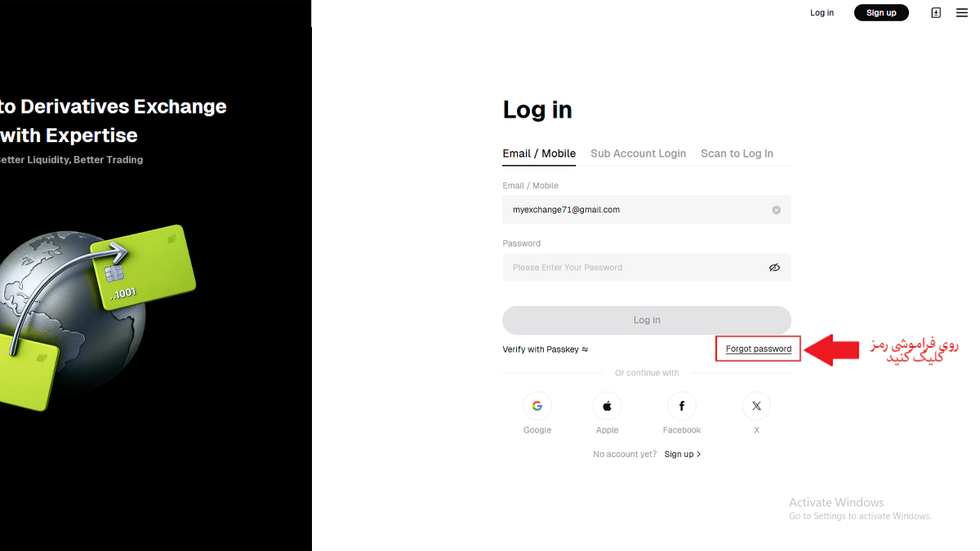Clear the email field with the X icon

[776, 210]
